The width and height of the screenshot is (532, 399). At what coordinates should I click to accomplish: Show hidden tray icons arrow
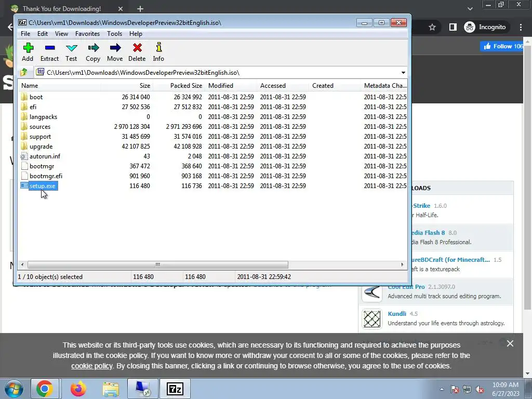[x=442, y=389]
